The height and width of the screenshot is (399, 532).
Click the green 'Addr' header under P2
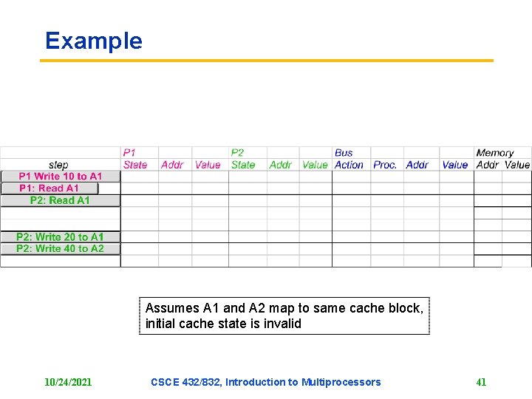[280, 165]
